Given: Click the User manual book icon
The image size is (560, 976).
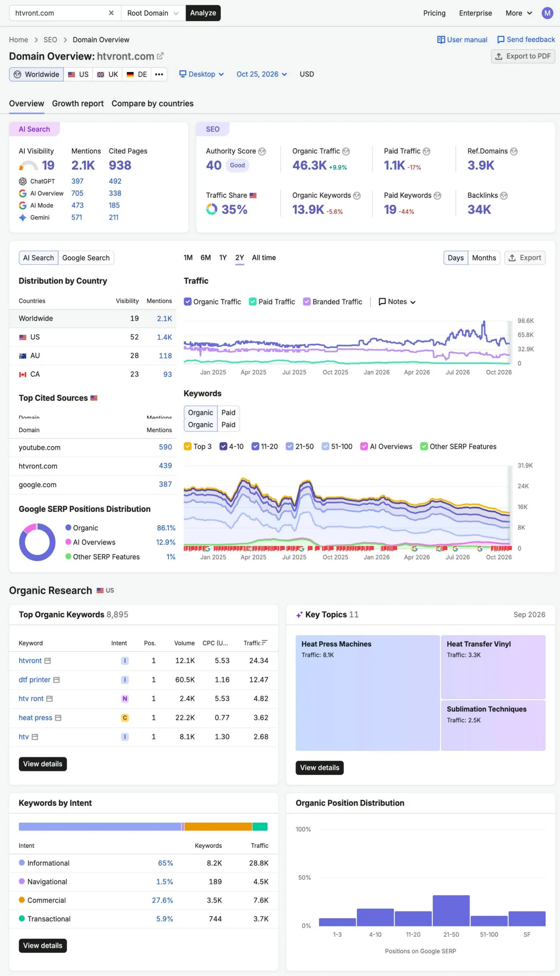Looking at the screenshot, I should coord(441,40).
